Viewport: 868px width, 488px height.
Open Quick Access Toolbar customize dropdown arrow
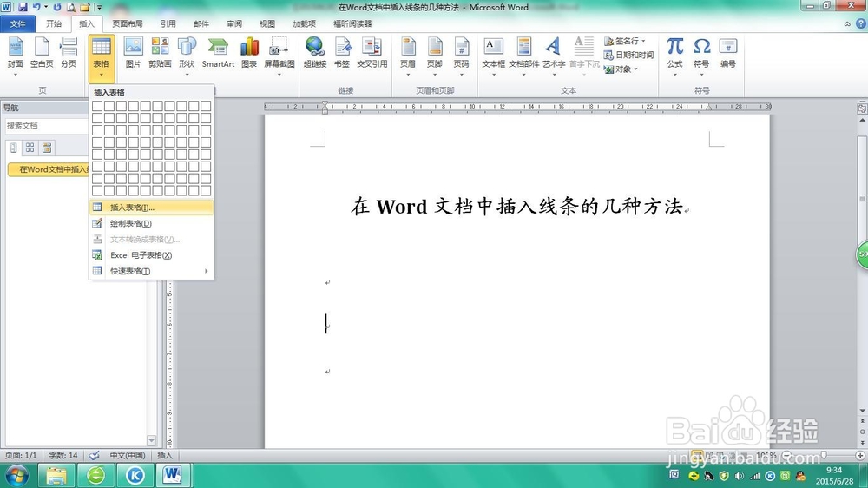(x=100, y=7)
